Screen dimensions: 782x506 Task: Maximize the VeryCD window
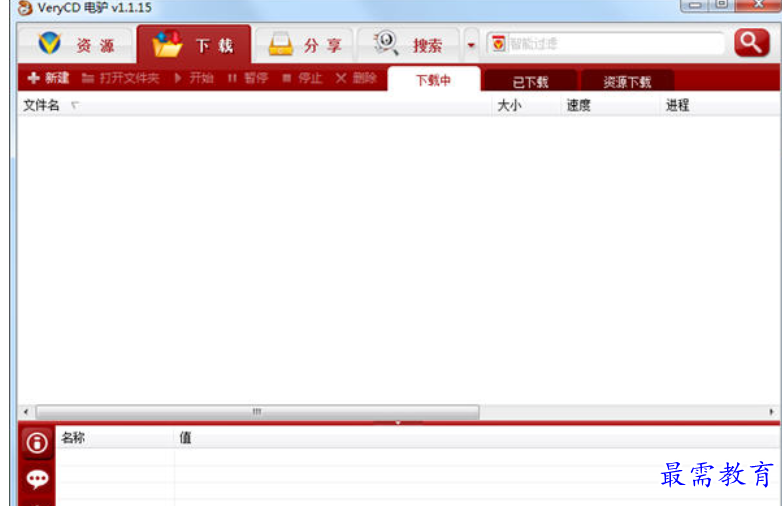coord(721,4)
